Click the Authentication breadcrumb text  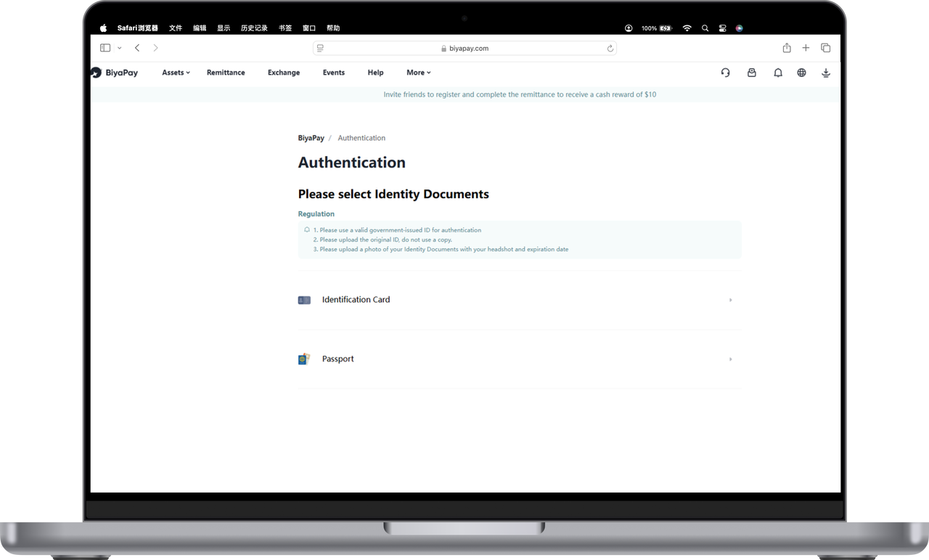tap(361, 138)
